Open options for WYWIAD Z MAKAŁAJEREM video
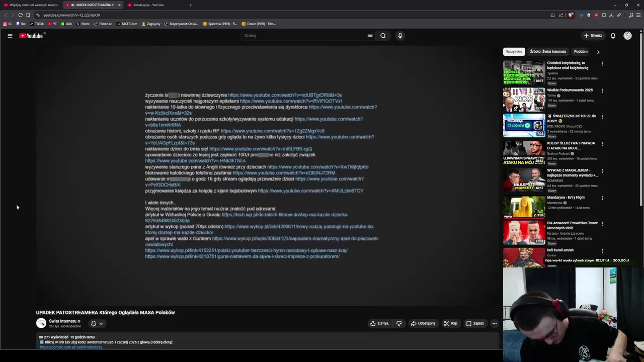 pyautogui.click(x=602, y=171)
